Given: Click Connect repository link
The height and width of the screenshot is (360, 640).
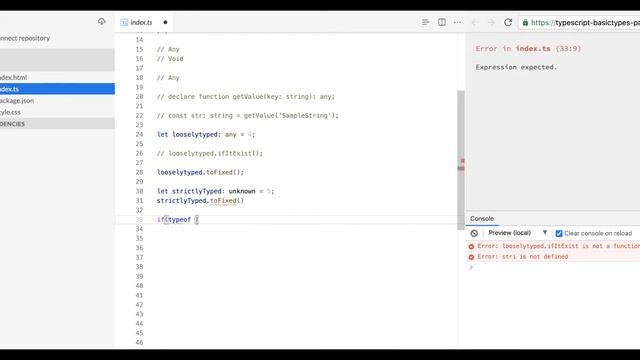Looking at the screenshot, I should click(x=25, y=38).
